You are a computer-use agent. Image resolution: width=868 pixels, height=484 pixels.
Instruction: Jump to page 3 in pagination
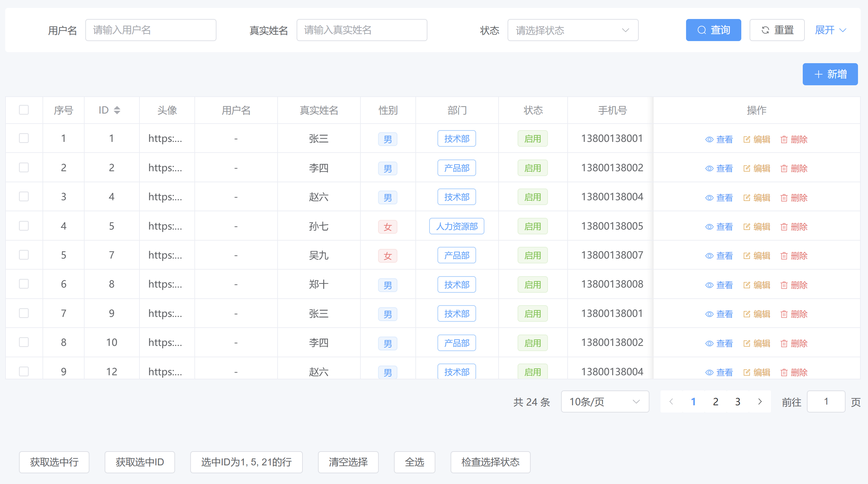point(737,401)
